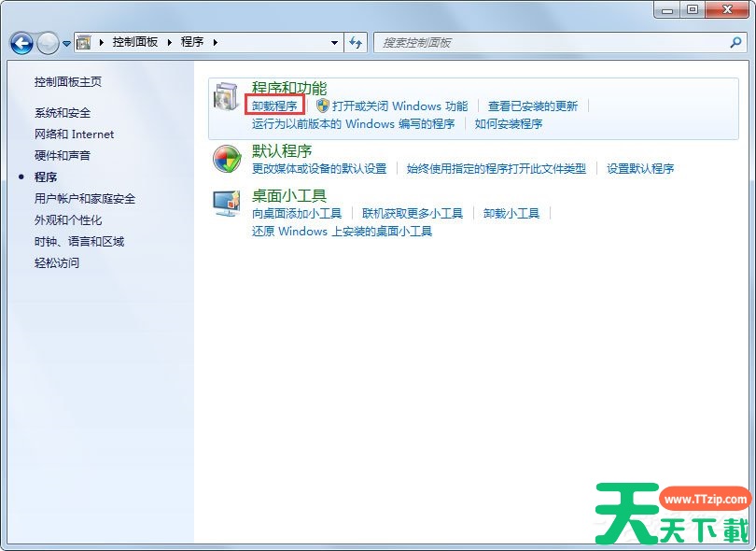Open 硬件和声音 category in sidebar
756x551 pixels.
63,155
